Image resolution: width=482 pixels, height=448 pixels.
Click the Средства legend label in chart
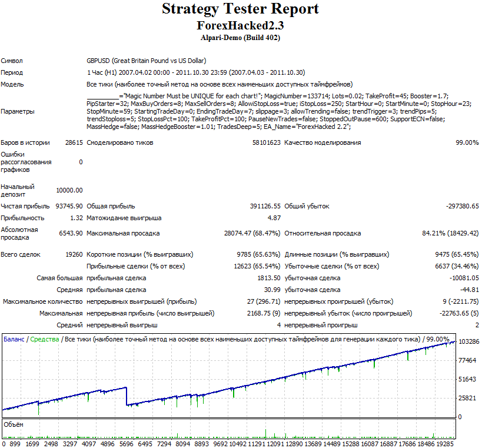45,339
